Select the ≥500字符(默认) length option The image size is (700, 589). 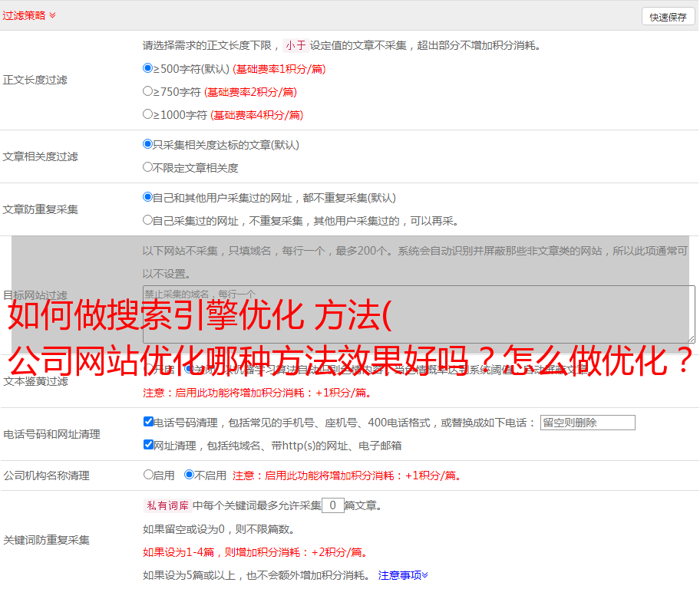(x=148, y=68)
